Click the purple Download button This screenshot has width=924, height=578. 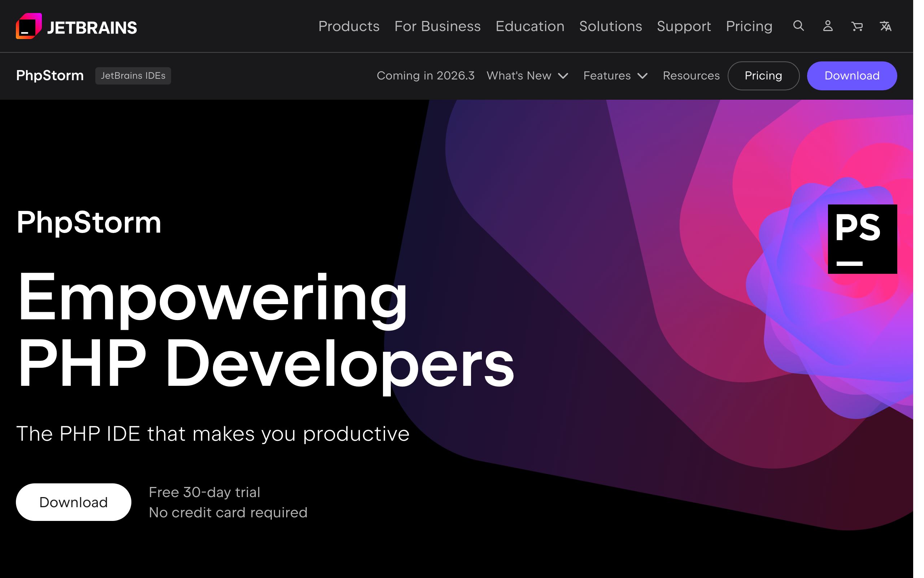852,76
